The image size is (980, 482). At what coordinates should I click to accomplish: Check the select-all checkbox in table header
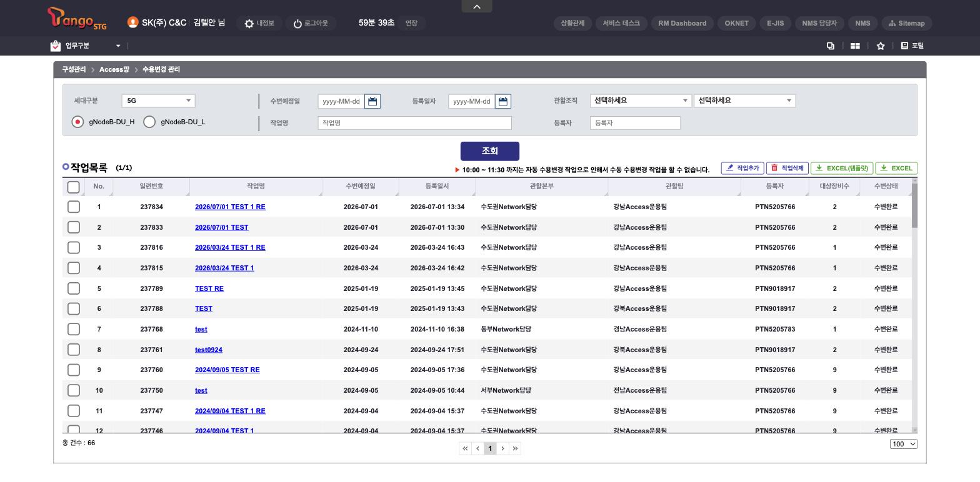tap(73, 187)
